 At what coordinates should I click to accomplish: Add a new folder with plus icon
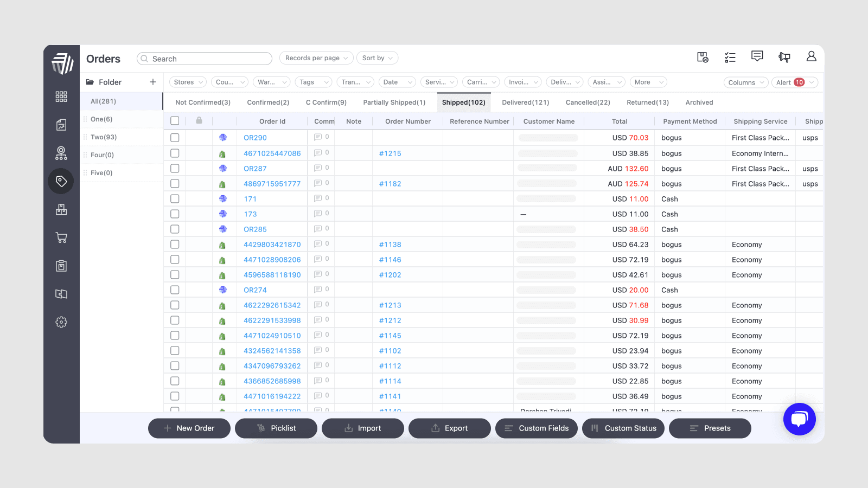click(153, 82)
